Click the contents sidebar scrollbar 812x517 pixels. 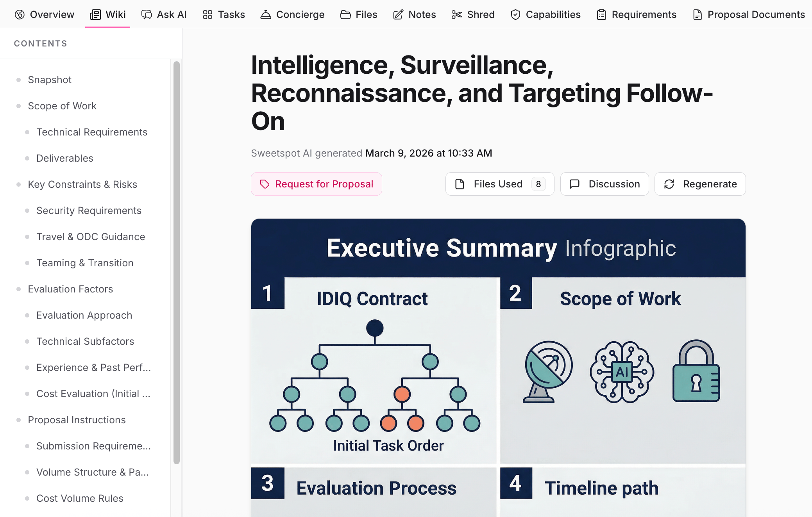click(177, 262)
